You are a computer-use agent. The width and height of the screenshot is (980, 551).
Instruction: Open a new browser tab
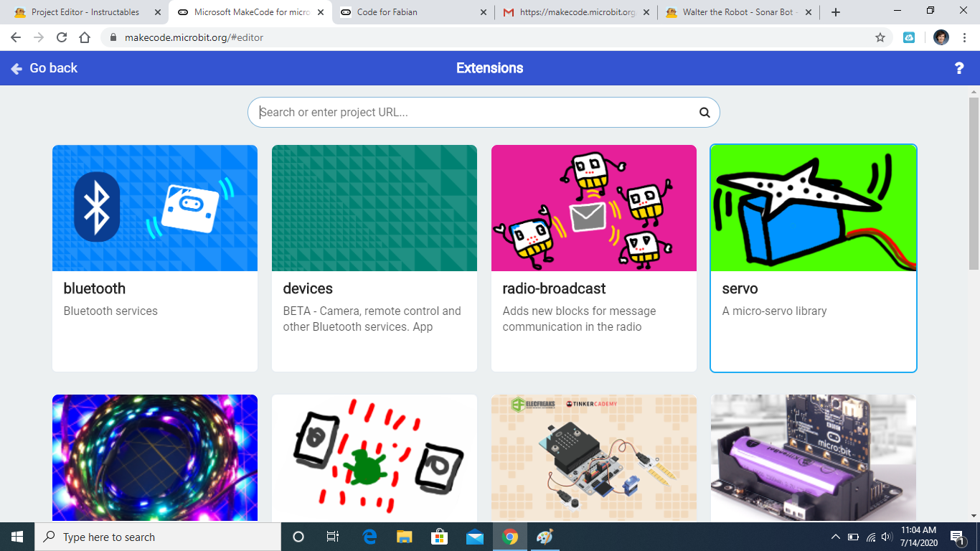click(x=836, y=12)
